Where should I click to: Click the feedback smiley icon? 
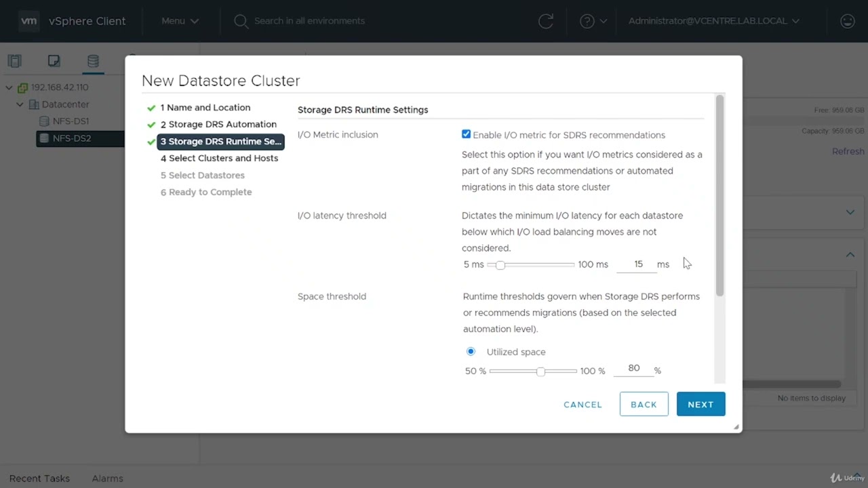tap(847, 21)
